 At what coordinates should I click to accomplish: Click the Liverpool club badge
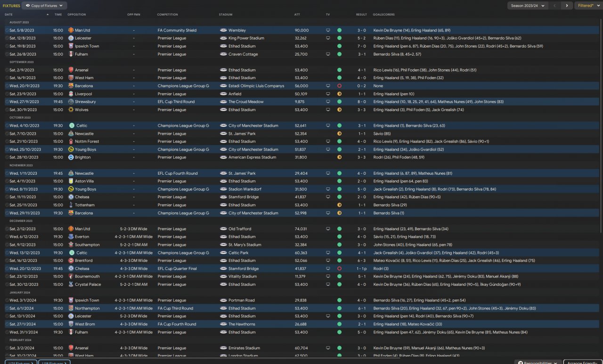click(71, 94)
